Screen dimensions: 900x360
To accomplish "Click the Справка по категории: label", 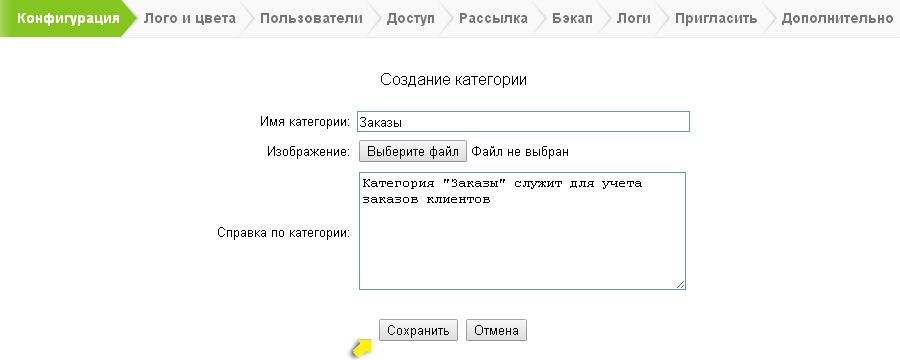I will click(x=284, y=233).
